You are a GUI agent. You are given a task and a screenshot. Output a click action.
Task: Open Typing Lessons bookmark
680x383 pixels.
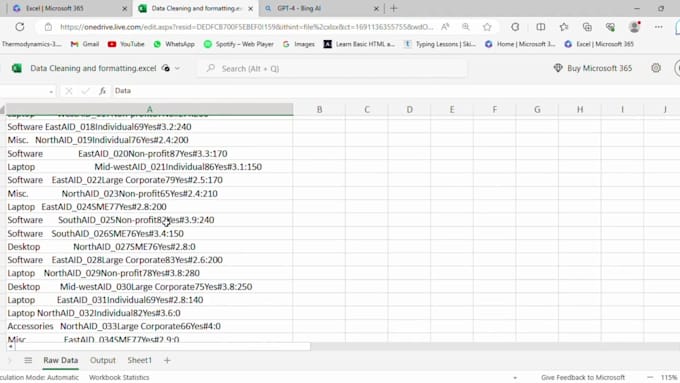pyautogui.click(x=440, y=44)
